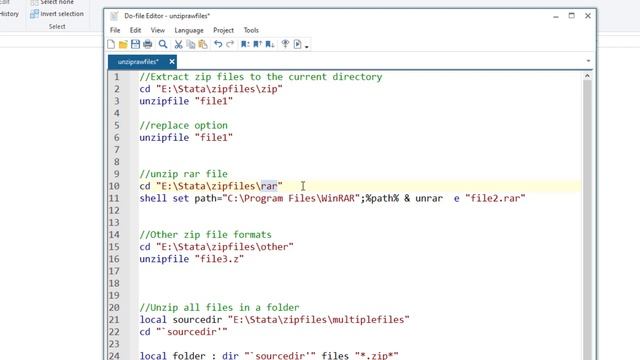Screen dimensions: 640x360
Task: Cut selection with the scissors icon
Action: (178, 44)
